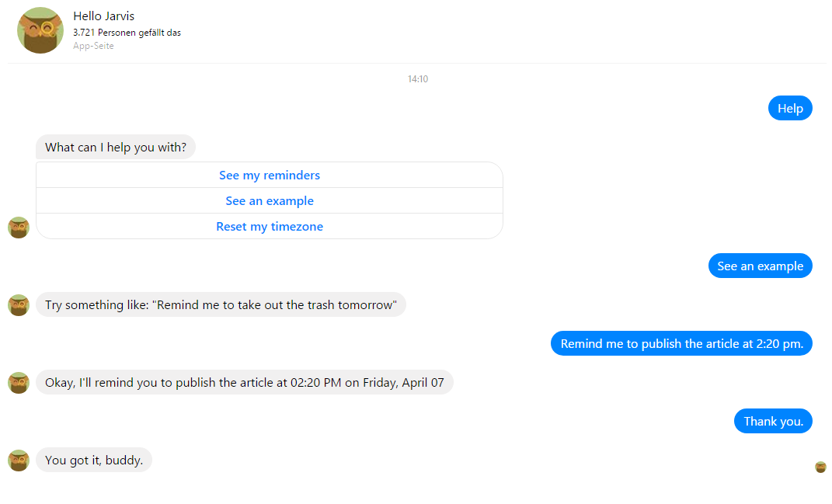Click the "App-Seite" label under the page name

pyautogui.click(x=93, y=46)
